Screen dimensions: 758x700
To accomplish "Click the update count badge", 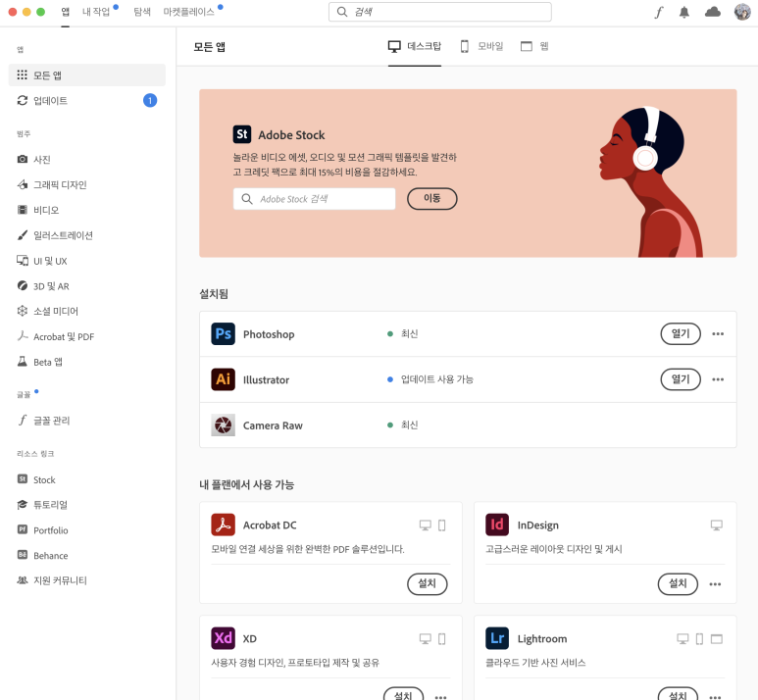I will point(150,101).
